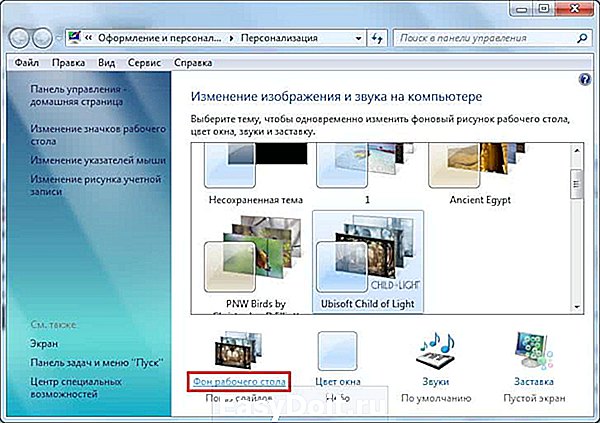Click the double chevron in the address bar

[88, 38]
